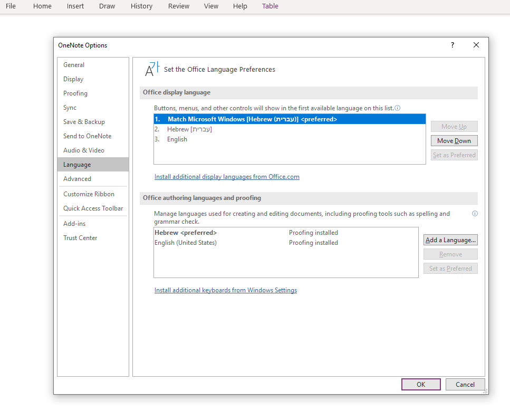Click the info icon in authoring languages section
Image resolution: width=510 pixels, height=420 pixels.
click(474, 213)
